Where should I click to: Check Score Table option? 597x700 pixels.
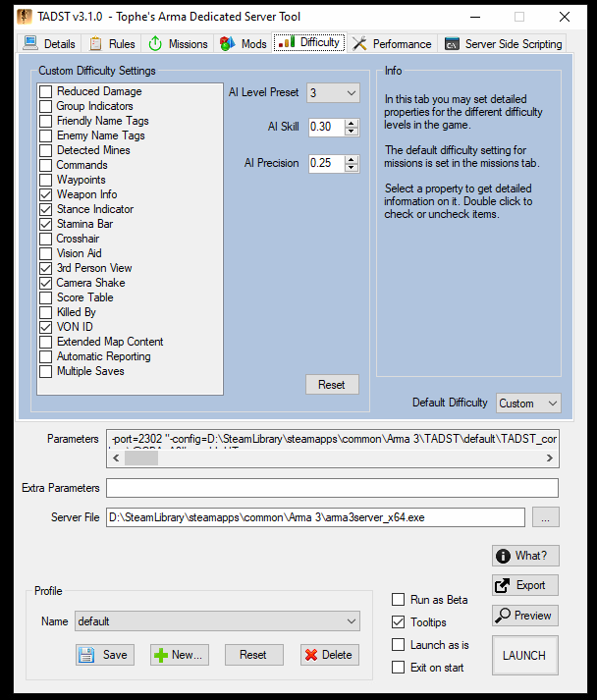coord(45,297)
